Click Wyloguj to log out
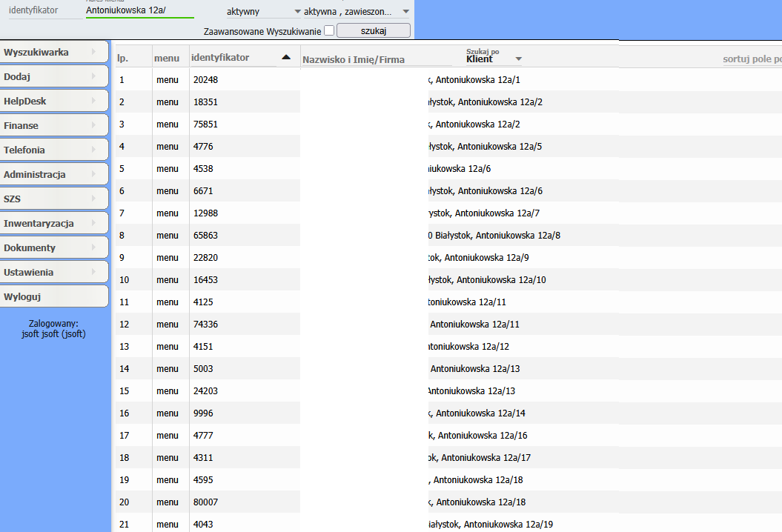This screenshot has height=532, width=782. click(54, 296)
